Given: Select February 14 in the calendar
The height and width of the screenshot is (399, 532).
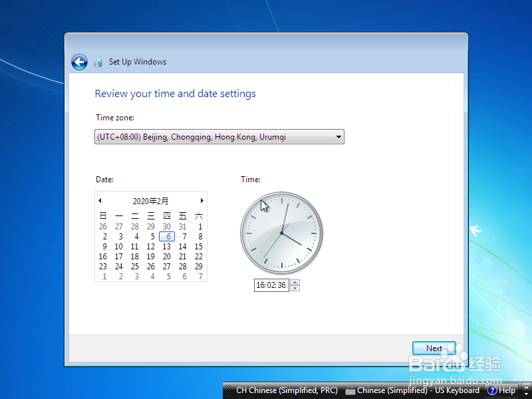Looking at the screenshot, I should click(182, 247).
